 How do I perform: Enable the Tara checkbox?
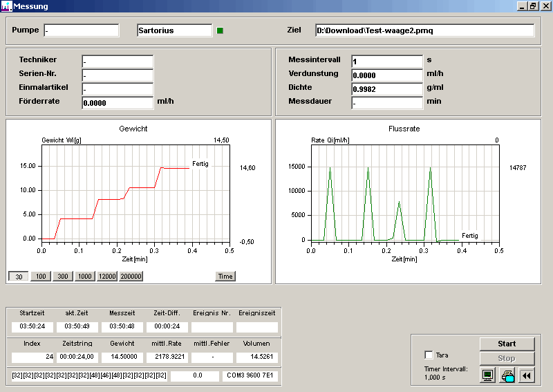tap(429, 355)
